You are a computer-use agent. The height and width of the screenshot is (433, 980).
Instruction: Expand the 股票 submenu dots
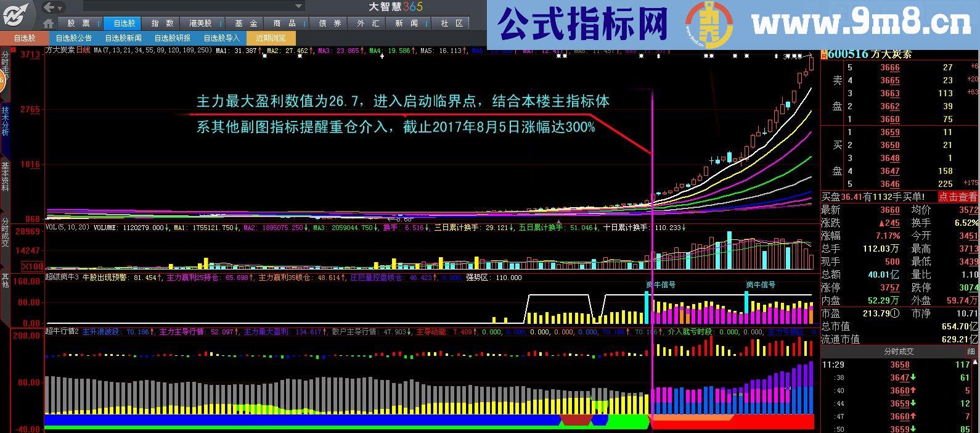(x=97, y=23)
